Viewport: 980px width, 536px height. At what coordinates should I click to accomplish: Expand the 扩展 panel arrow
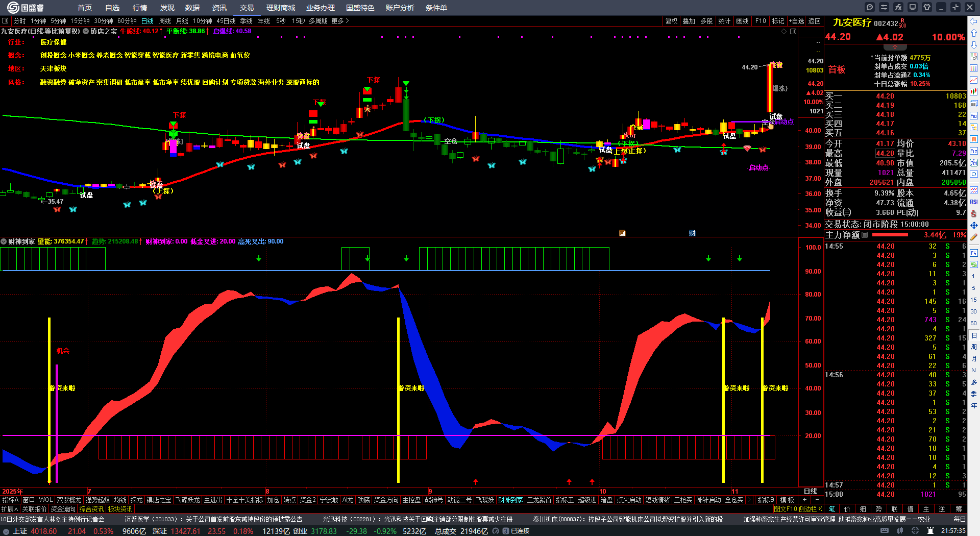(x=10, y=509)
